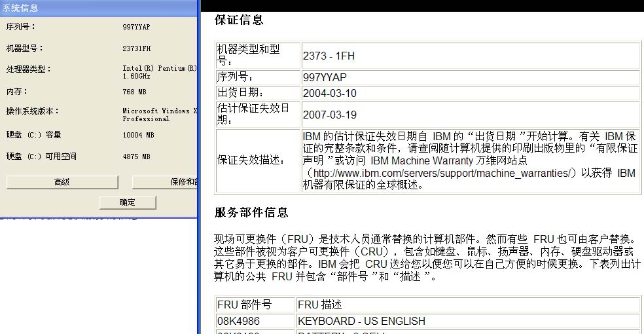Click the 服务部件信息 heading
This screenshot has height=334, width=644.
(x=251, y=212)
